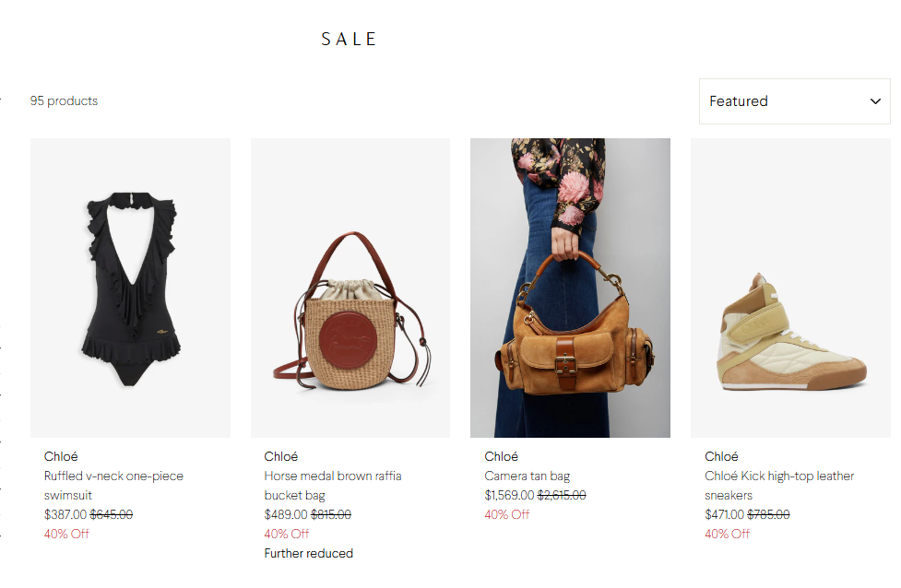Viewport: 901px width, 588px height.
Task: Click the $1,569.00 Camera bag price
Action: (x=509, y=495)
